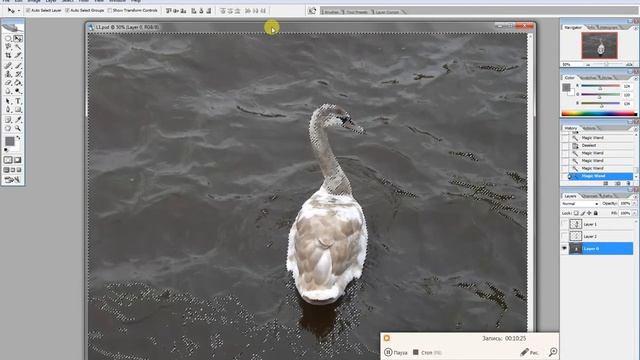Open tool preset picker dropdown arrow
The image size is (640, 360).
pos(19,11)
